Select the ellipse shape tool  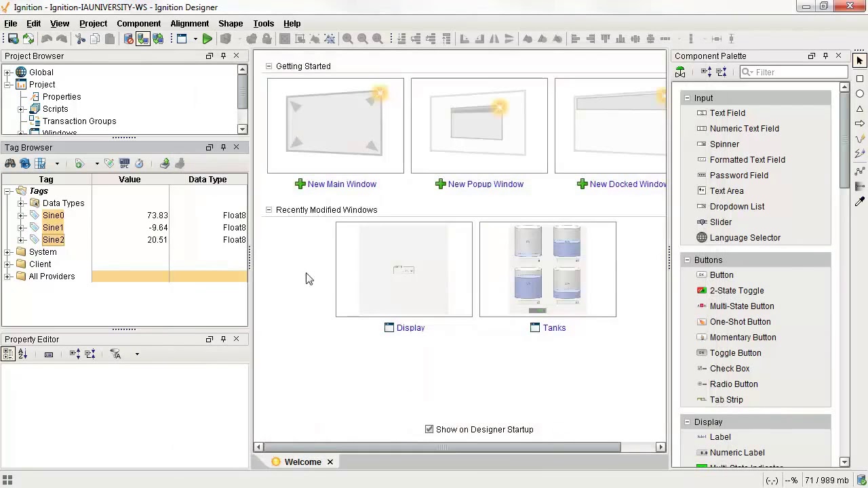tap(860, 94)
